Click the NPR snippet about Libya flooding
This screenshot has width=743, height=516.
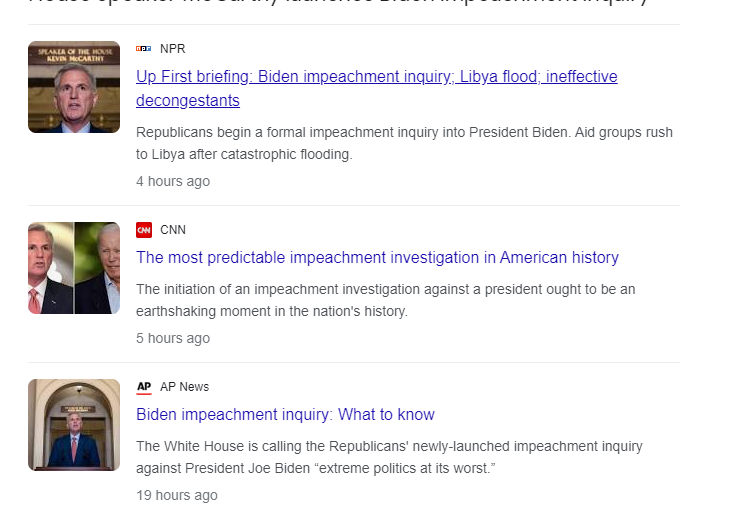[x=404, y=143]
